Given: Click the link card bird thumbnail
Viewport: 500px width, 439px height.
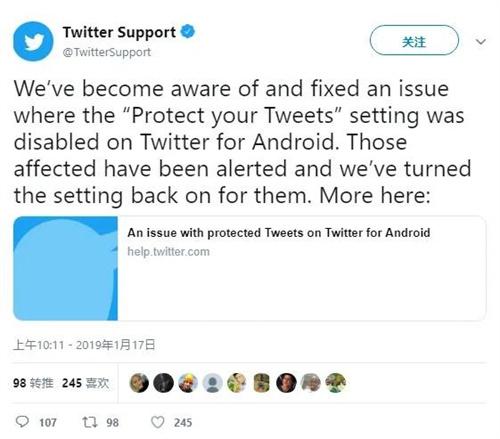Looking at the screenshot, I should click(65, 268).
